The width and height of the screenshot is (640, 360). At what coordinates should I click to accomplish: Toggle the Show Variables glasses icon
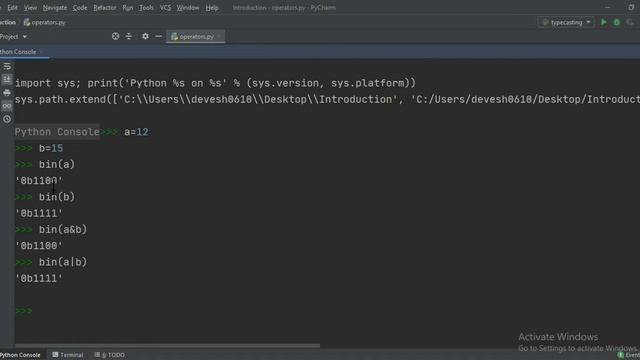[7, 106]
